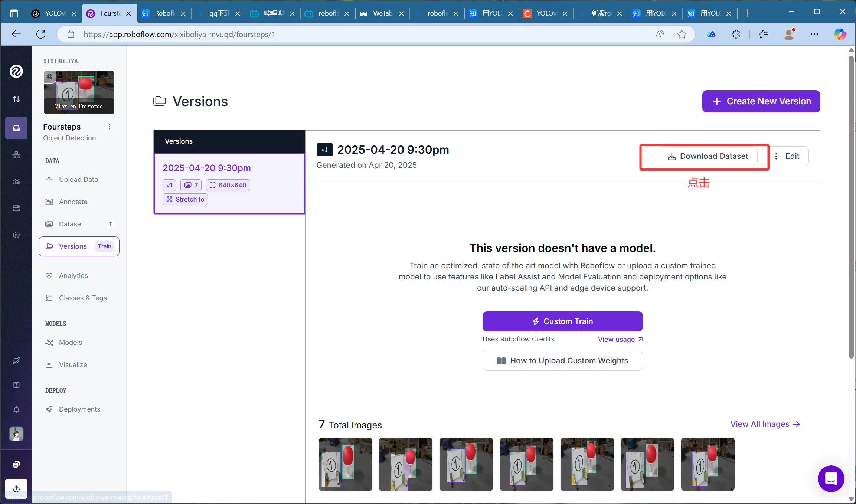
Task: Add page to favorites with star icon
Action: click(682, 34)
